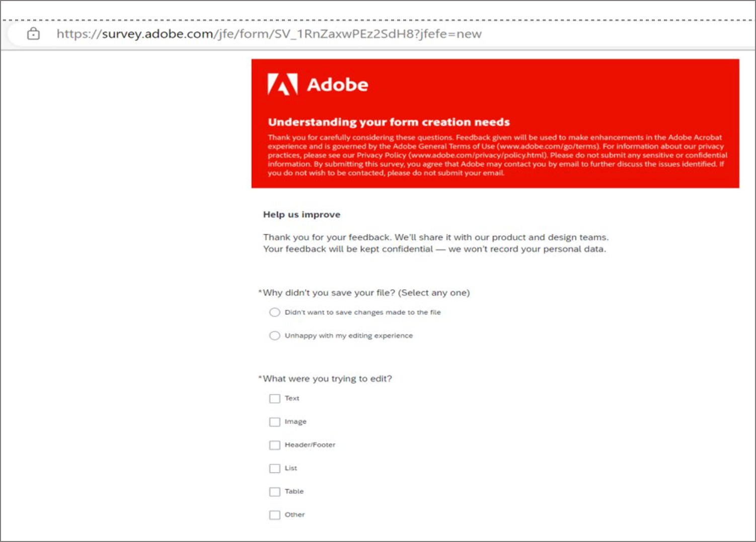The image size is (756, 542).
Task: Click the lock icon in the address bar
Action: click(33, 34)
